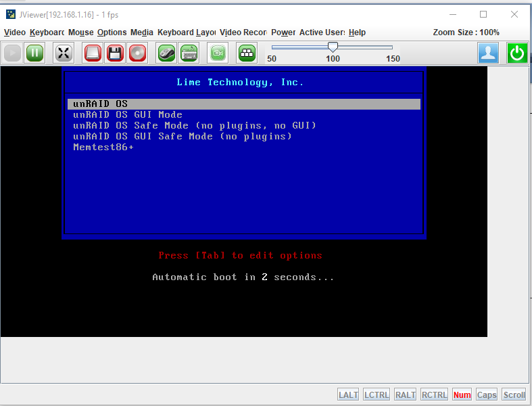Viewport: 532px width, 406px height.
Task: Open the Keyboard menu
Action: coord(47,32)
